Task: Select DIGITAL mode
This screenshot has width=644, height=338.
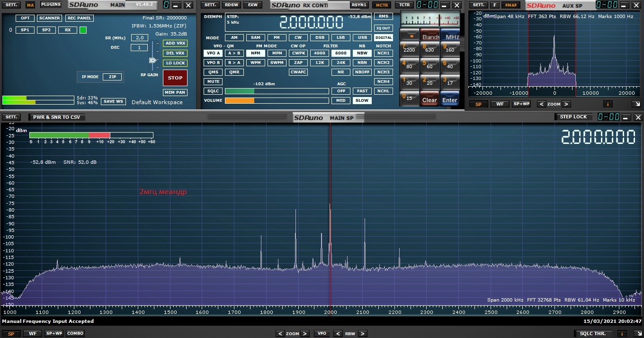Action: (x=384, y=38)
